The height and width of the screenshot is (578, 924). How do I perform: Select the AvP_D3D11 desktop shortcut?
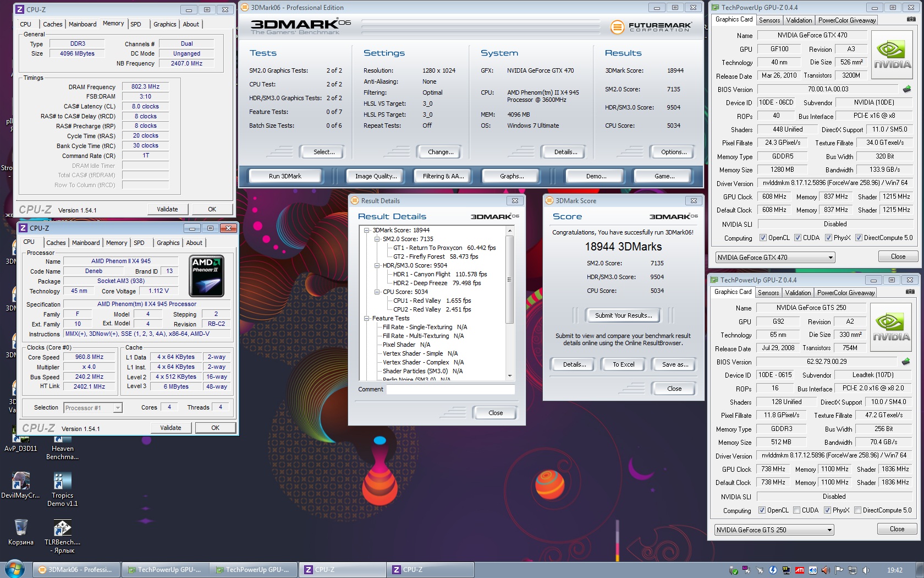(x=21, y=443)
